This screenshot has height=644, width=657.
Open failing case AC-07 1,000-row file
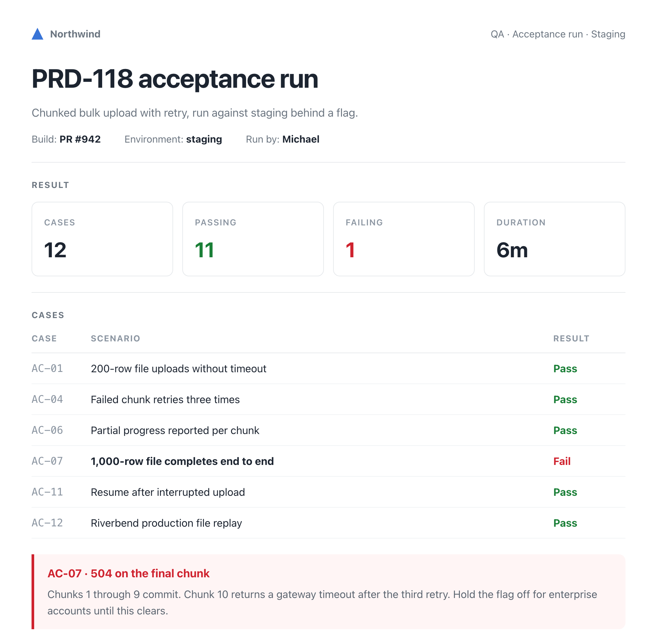(328, 461)
